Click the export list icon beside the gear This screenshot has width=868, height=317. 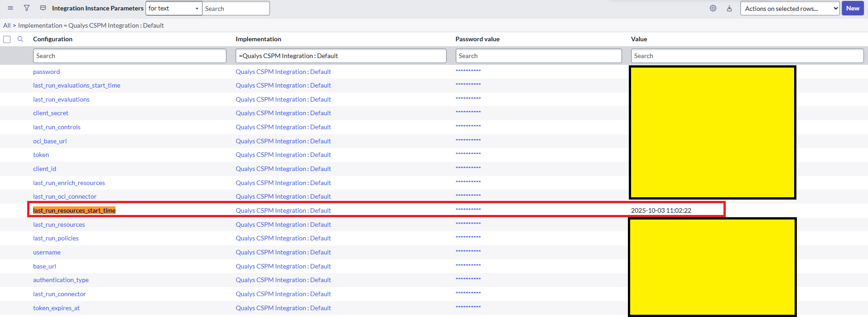729,8
